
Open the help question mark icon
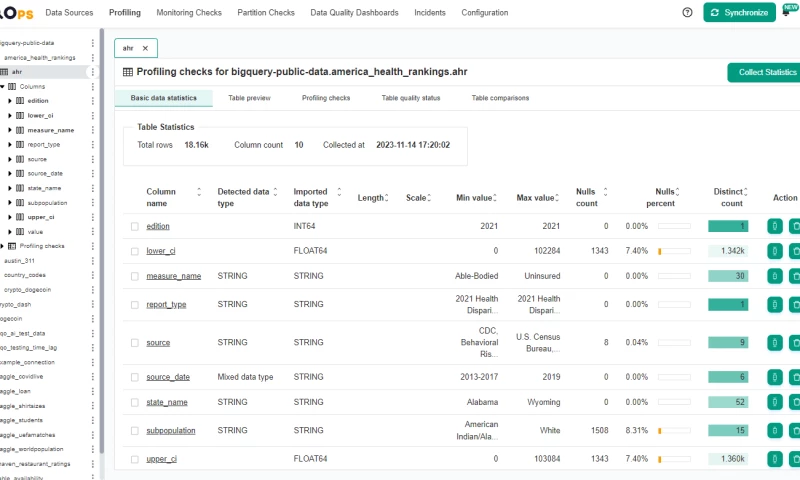point(687,13)
